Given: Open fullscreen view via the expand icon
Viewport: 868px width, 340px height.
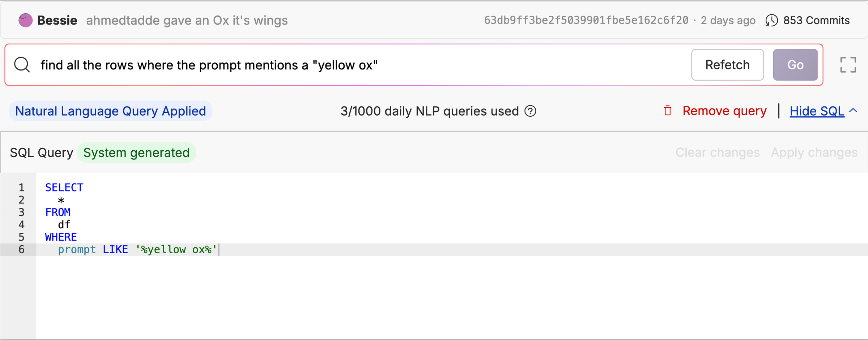Looking at the screenshot, I should tap(848, 64).
